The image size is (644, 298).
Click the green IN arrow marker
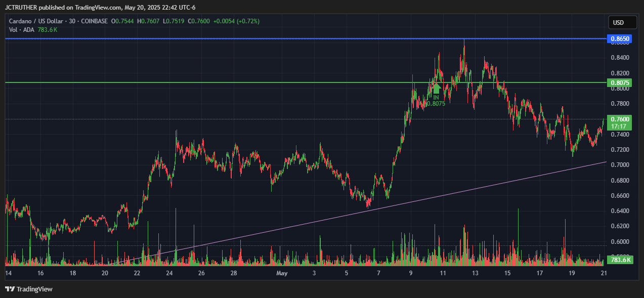point(436,88)
